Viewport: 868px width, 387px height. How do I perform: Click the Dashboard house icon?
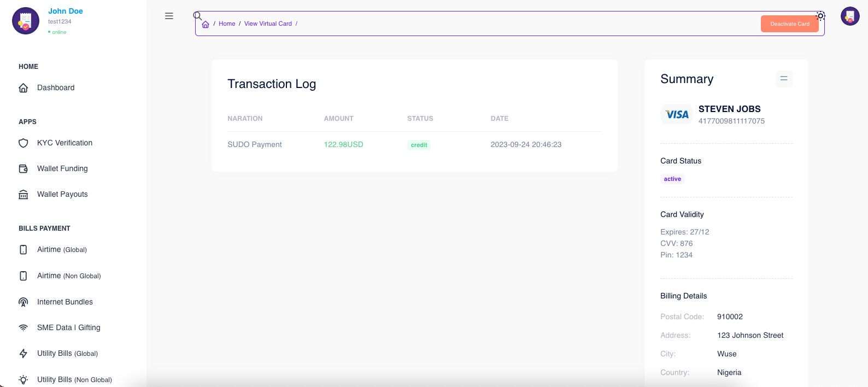pyautogui.click(x=23, y=87)
